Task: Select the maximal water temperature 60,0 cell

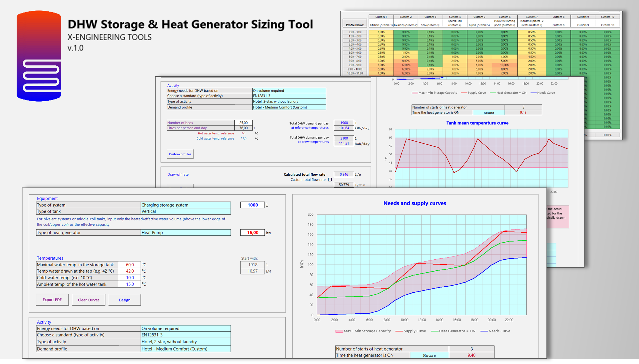Action: click(130, 265)
